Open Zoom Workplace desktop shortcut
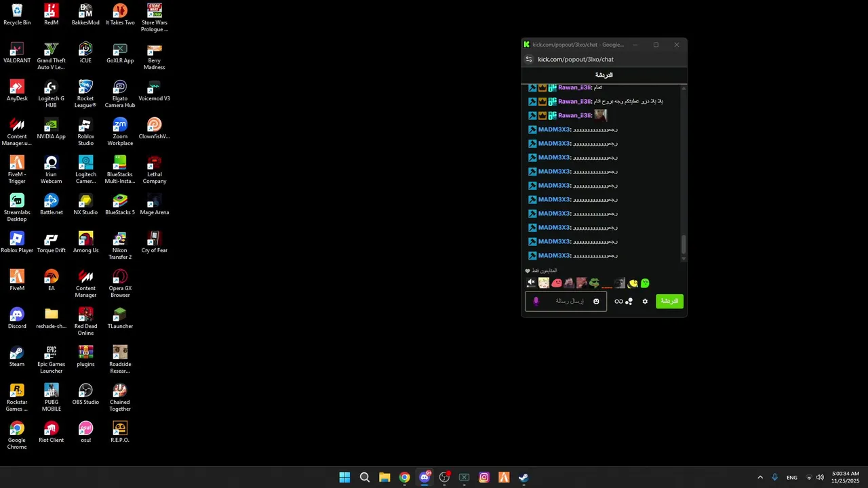Screen dimensions: 868x488 120,132
